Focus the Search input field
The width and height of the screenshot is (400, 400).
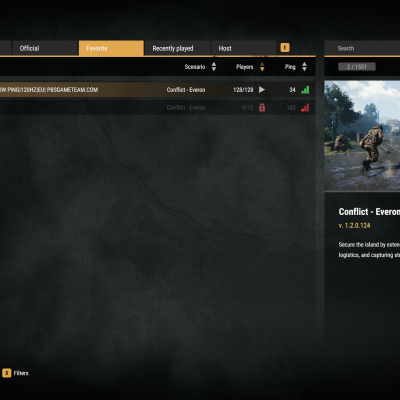(362, 48)
